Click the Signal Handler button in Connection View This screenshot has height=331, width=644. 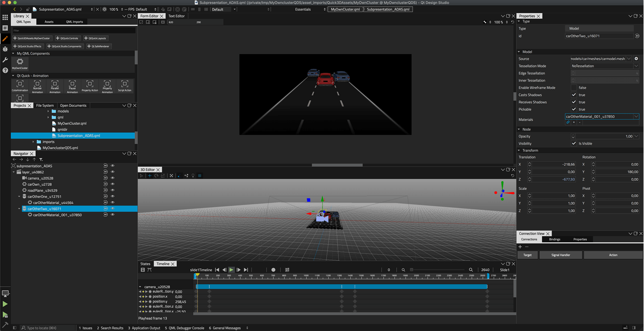(x=561, y=255)
